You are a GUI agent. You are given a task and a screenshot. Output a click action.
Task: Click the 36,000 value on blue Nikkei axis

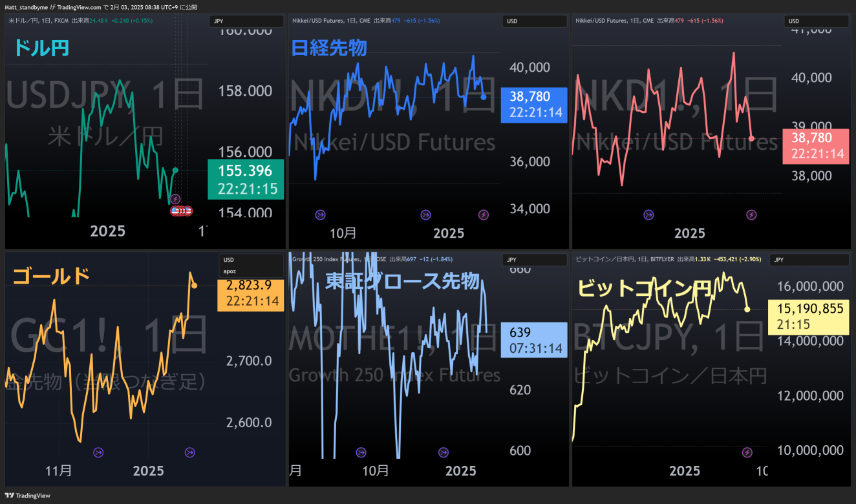tap(529, 162)
